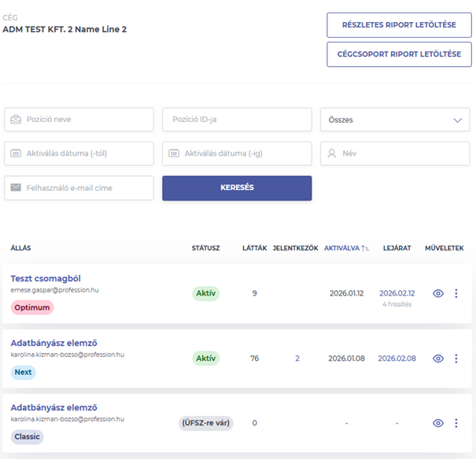This screenshot has height=459, width=476.
Task: Click calendar icon in Aktiválás dátuma (-tól)
Action: [16, 154]
